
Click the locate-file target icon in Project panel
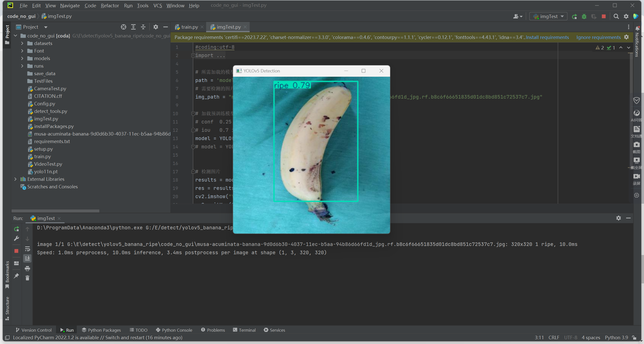(x=123, y=27)
